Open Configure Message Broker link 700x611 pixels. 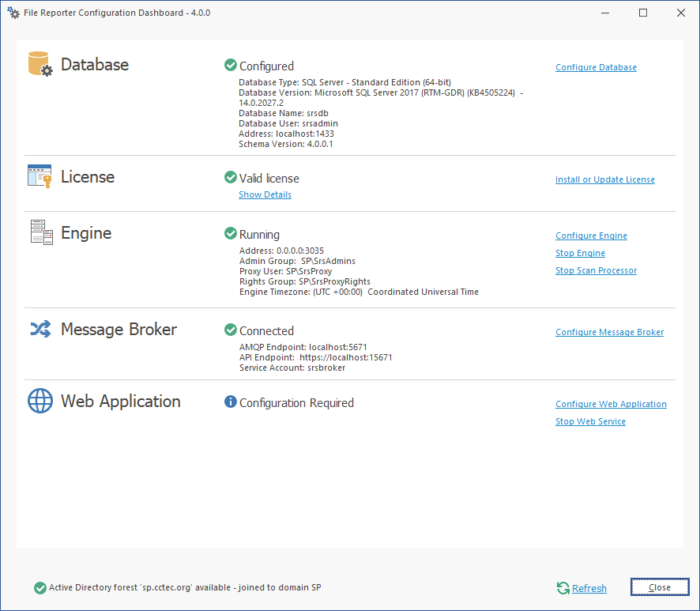pos(609,332)
